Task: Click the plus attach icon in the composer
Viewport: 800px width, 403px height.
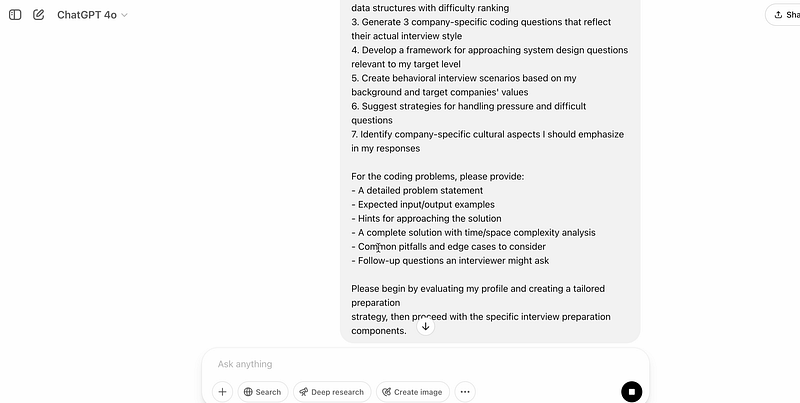Action: point(223,392)
